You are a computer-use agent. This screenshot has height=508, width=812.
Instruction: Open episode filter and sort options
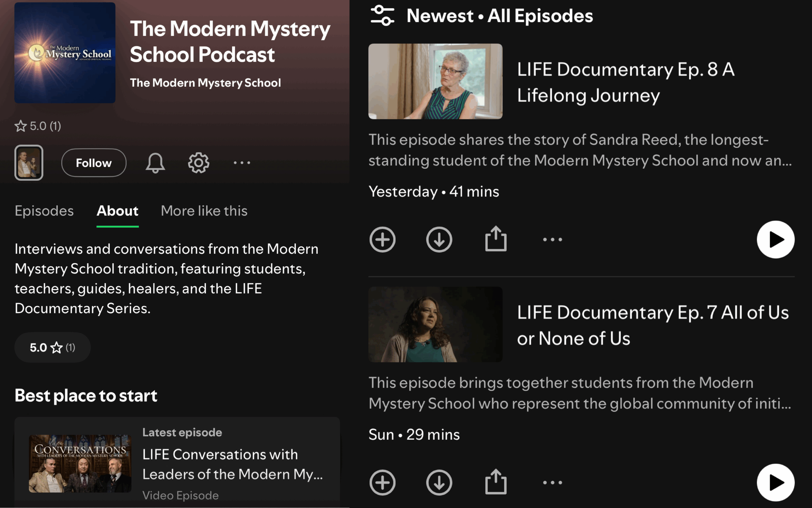pos(382,16)
